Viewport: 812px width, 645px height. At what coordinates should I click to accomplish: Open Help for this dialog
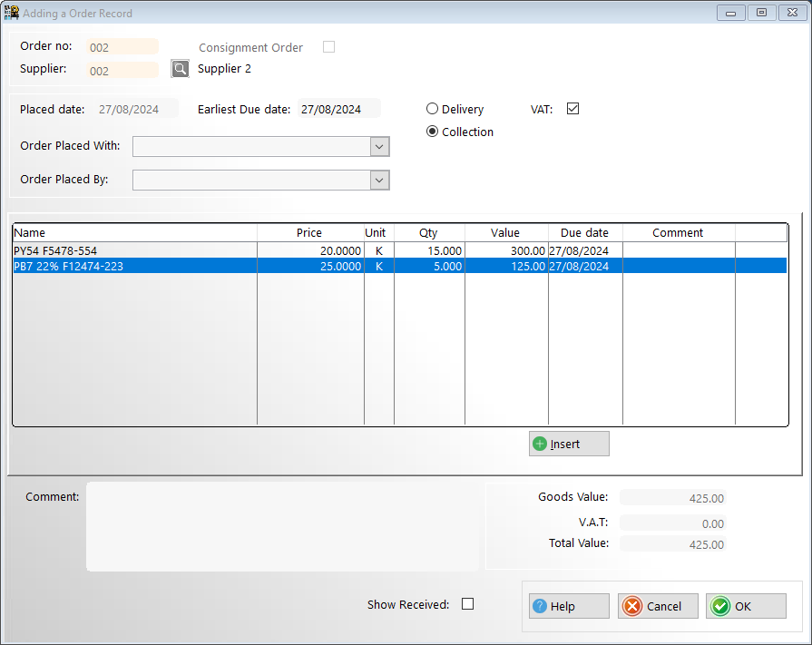pos(569,606)
